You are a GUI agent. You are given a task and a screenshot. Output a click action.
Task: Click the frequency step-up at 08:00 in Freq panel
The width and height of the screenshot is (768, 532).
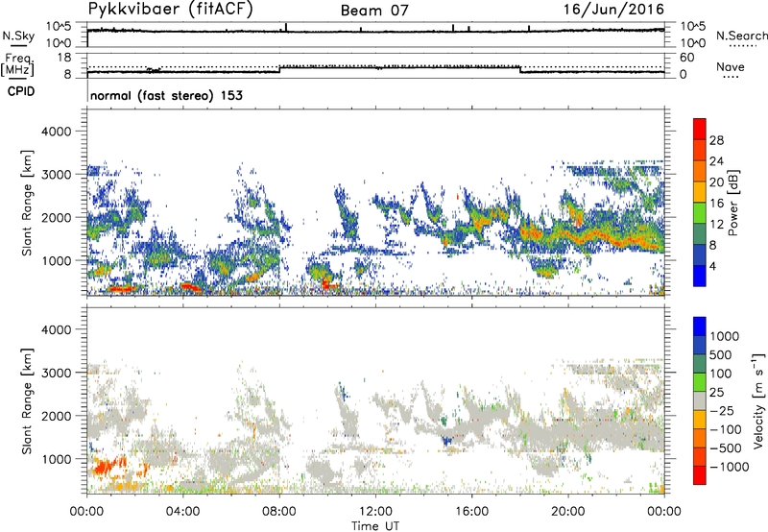[x=279, y=68]
